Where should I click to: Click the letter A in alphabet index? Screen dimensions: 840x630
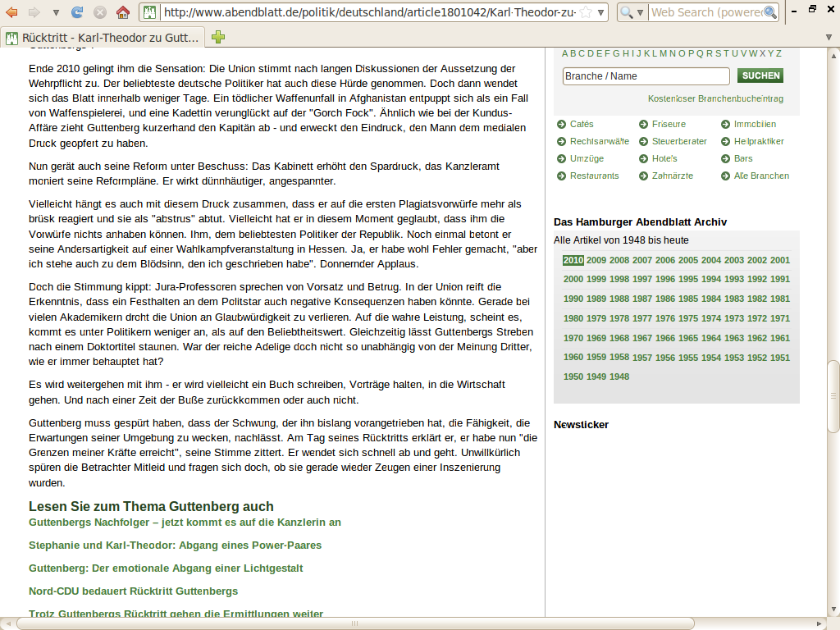point(564,53)
